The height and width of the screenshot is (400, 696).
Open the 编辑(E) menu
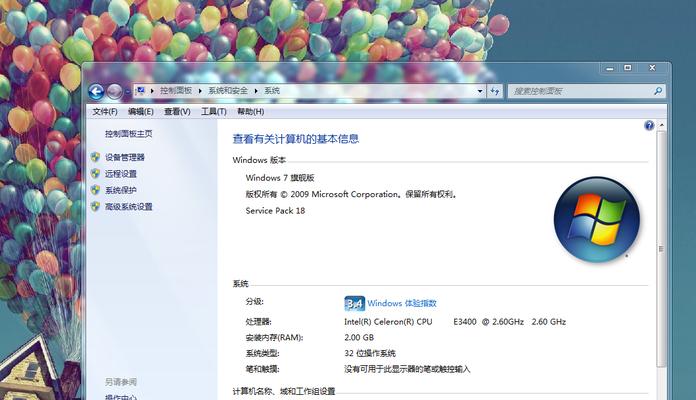pyautogui.click(x=141, y=111)
